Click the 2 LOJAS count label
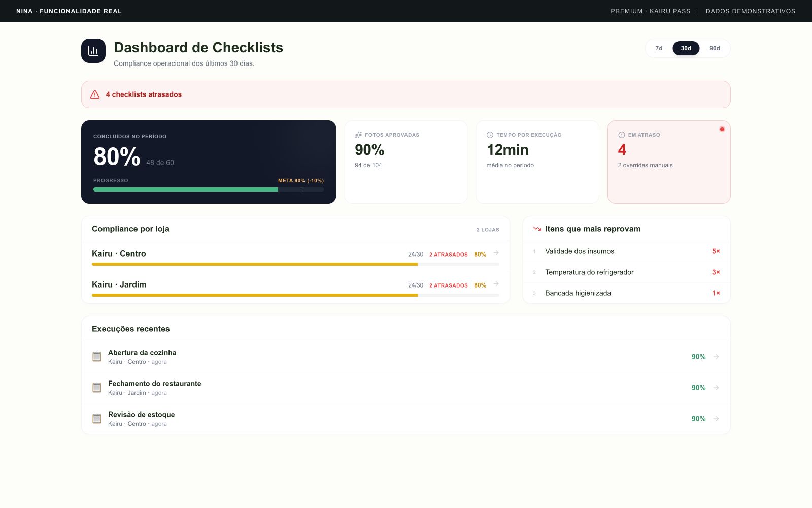The height and width of the screenshot is (508, 812). click(x=488, y=230)
